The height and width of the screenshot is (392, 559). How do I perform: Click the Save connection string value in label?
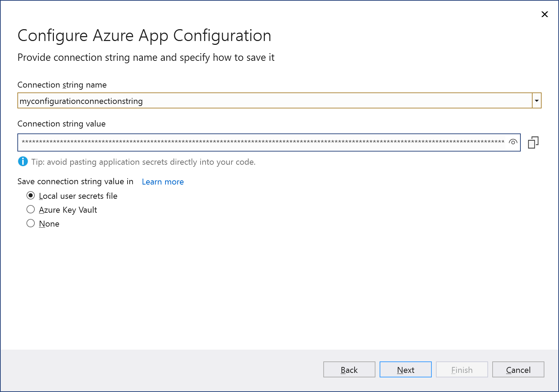(x=75, y=181)
